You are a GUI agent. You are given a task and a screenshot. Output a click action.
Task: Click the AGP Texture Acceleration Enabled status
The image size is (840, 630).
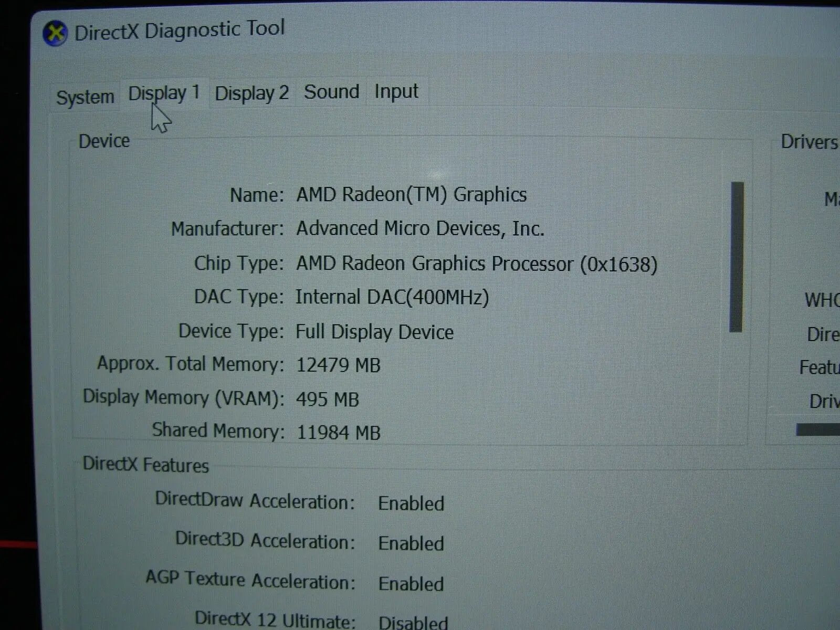tap(411, 584)
